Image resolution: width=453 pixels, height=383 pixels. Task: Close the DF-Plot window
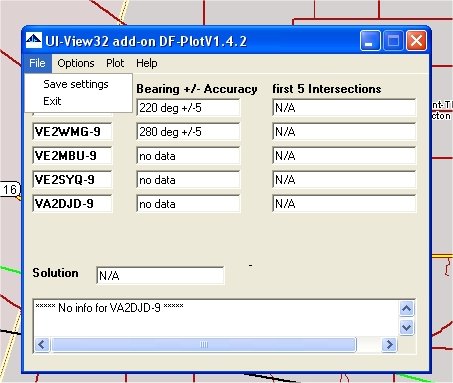coord(416,41)
